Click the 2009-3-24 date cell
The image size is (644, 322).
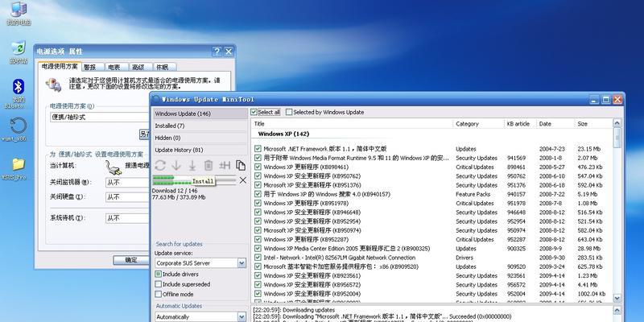click(551, 266)
